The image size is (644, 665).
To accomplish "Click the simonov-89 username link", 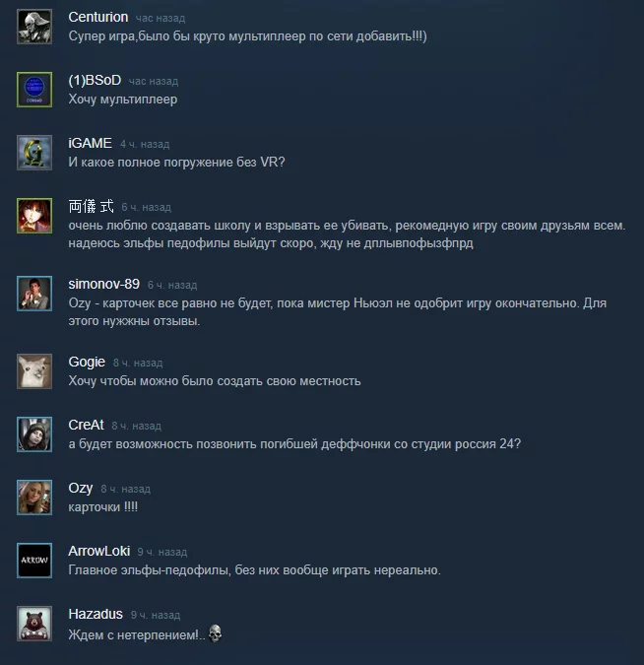I will point(103,284).
